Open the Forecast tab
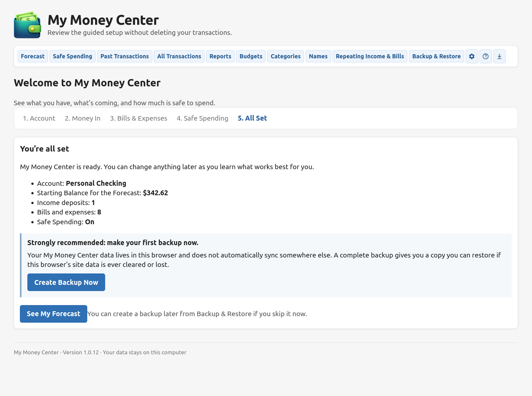532x396 pixels. (33, 56)
